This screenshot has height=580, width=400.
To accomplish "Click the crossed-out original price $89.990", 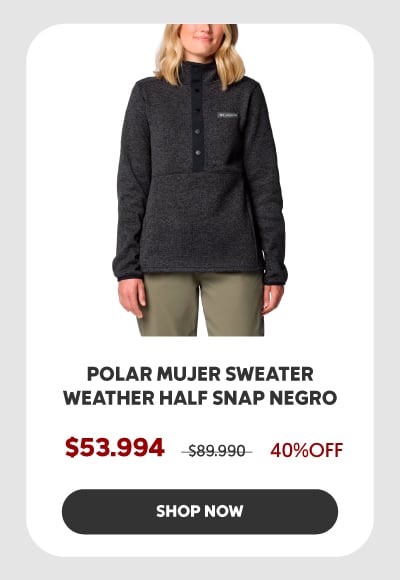I will coord(217,451).
